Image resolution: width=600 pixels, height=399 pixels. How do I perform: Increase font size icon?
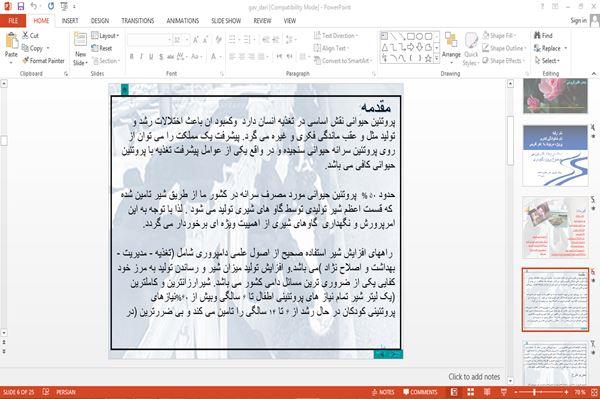pyautogui.click(x=196, y=40)
